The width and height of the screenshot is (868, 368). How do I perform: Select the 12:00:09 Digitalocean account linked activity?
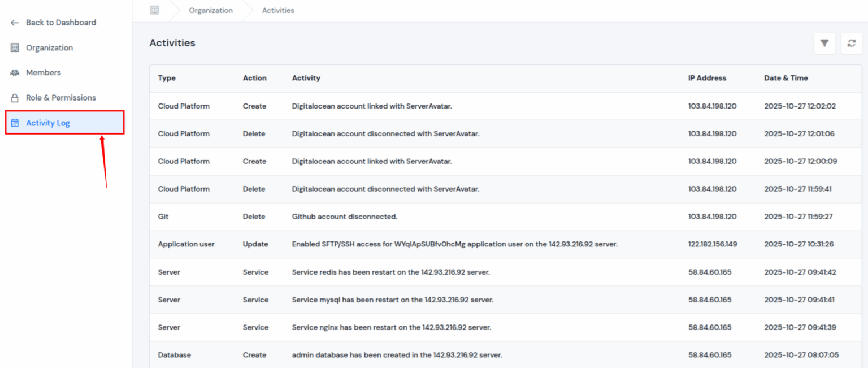[372, 162]
